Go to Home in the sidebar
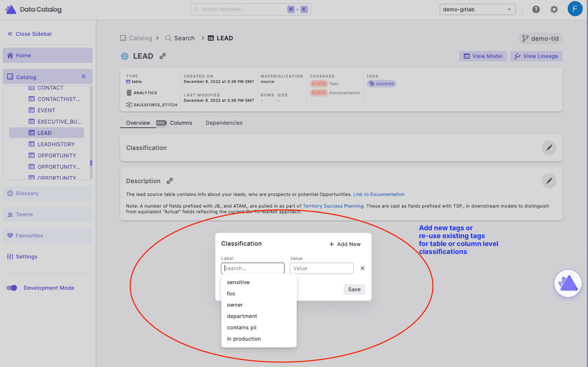Image resolution: width=588 pixels, height=367 pixels. [48, 56]
